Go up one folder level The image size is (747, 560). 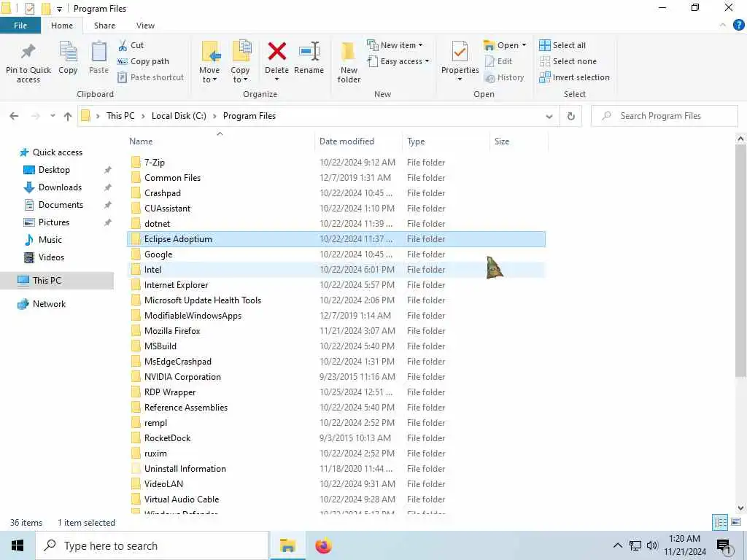coord(68,116)
